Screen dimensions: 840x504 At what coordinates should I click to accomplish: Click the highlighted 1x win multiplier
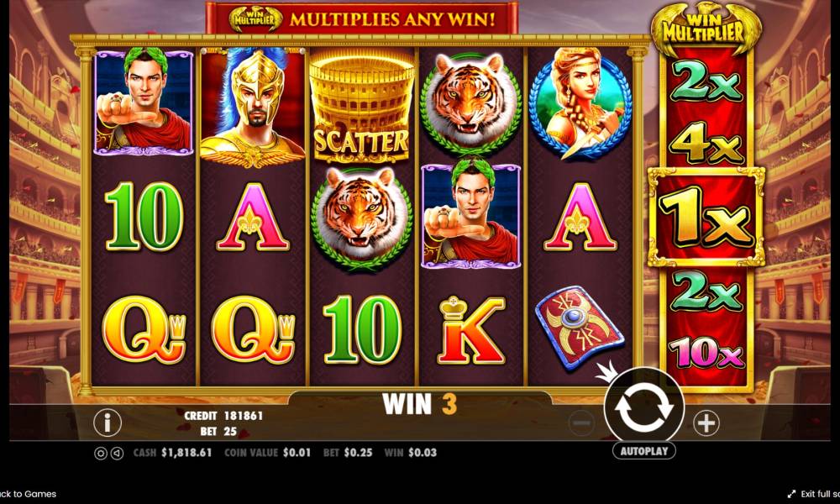point(706,217)
